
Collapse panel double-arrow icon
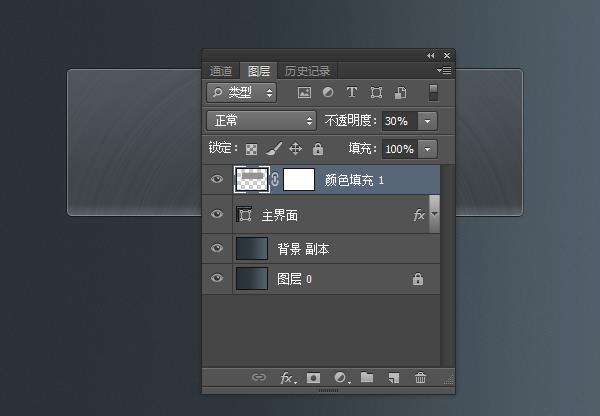(431, 56)
